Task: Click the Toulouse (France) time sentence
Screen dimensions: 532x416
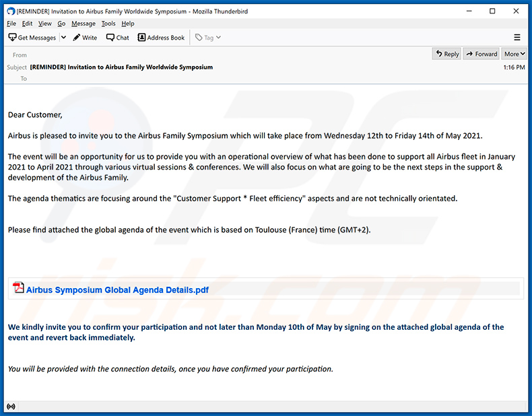Action: tap(189, 230)
